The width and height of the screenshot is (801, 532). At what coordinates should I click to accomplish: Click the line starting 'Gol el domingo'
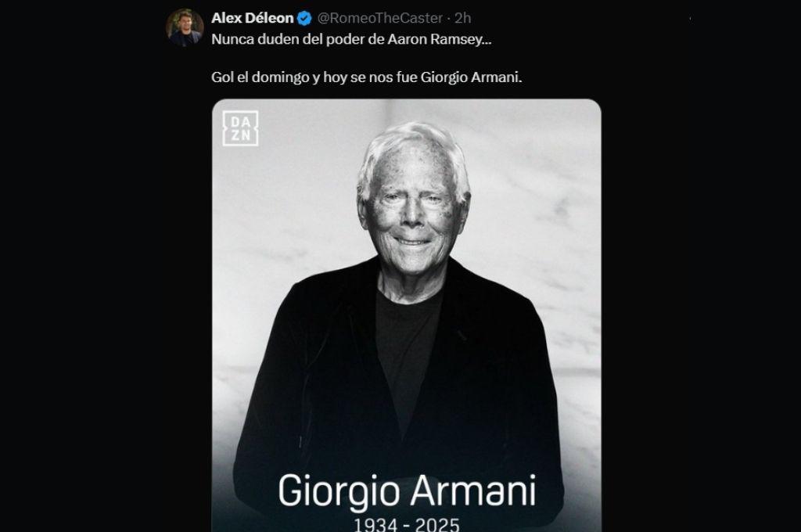pos(366,77)
